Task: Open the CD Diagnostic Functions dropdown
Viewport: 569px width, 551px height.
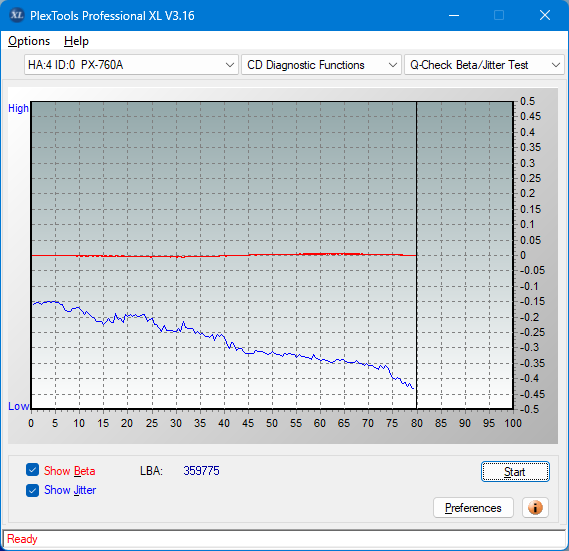Action: [321, 65]
